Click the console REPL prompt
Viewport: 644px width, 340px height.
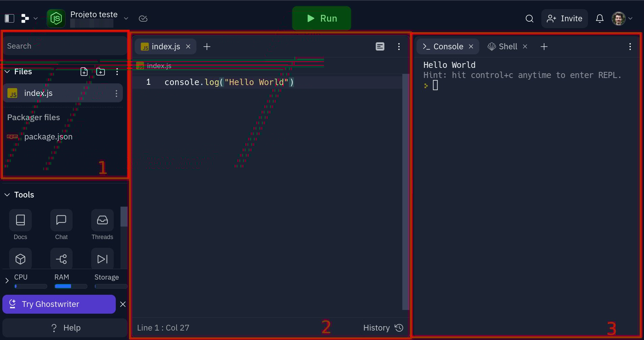coord(431,85)
